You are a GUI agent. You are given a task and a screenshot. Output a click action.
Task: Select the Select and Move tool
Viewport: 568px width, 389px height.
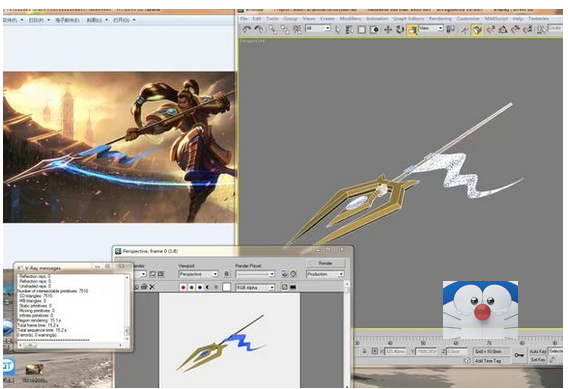point(388,30)
